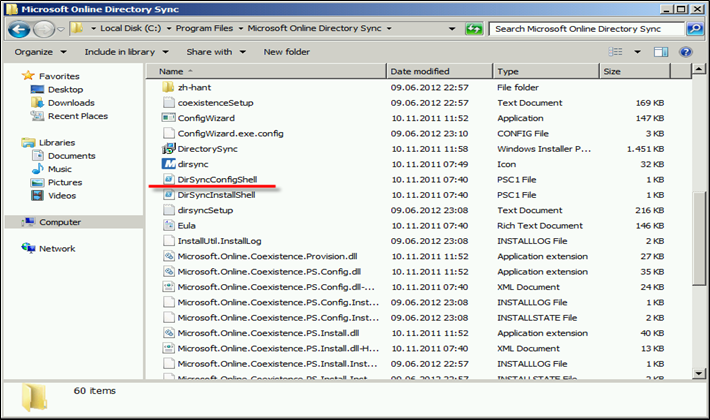Open the Organize dropdown menu
Image resolution: width=710 pixels, height=420 pixels.
pyautogui.click(x=38, y=51)
